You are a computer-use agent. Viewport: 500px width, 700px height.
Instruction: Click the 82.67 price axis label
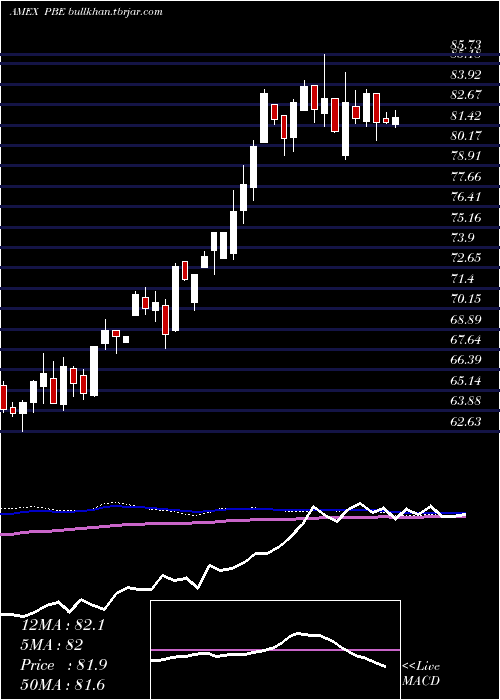[466, 95]
